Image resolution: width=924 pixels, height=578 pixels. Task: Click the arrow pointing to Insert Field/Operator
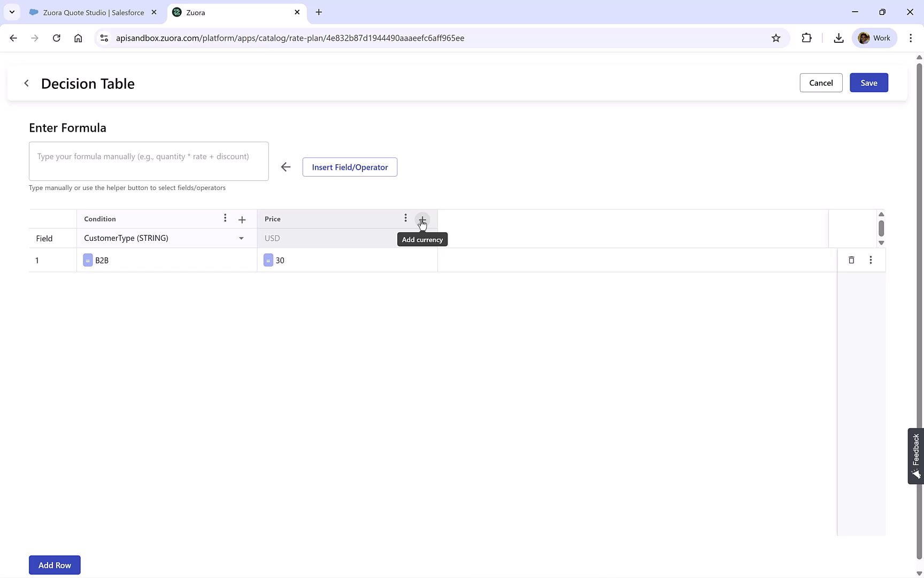286,166
